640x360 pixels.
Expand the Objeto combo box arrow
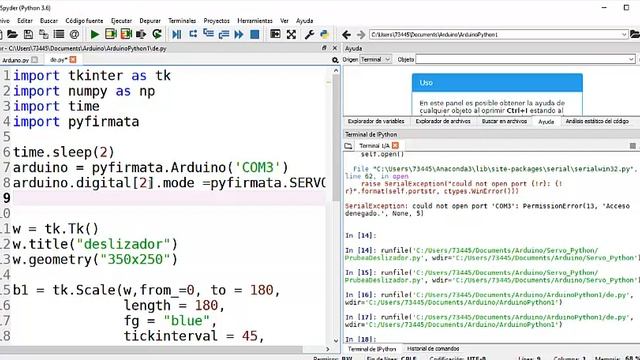(x=631, y=60)
